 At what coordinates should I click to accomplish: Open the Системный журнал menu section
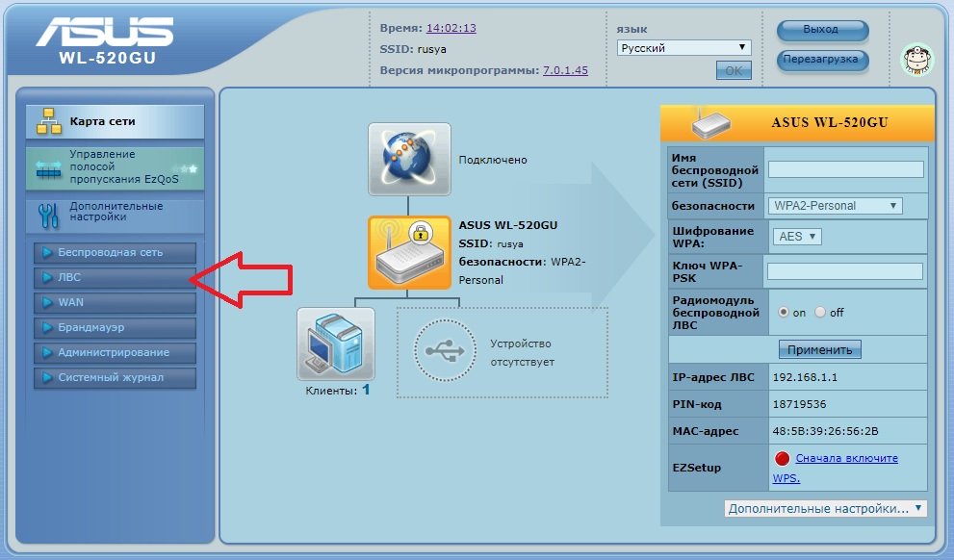coord(115,377)
